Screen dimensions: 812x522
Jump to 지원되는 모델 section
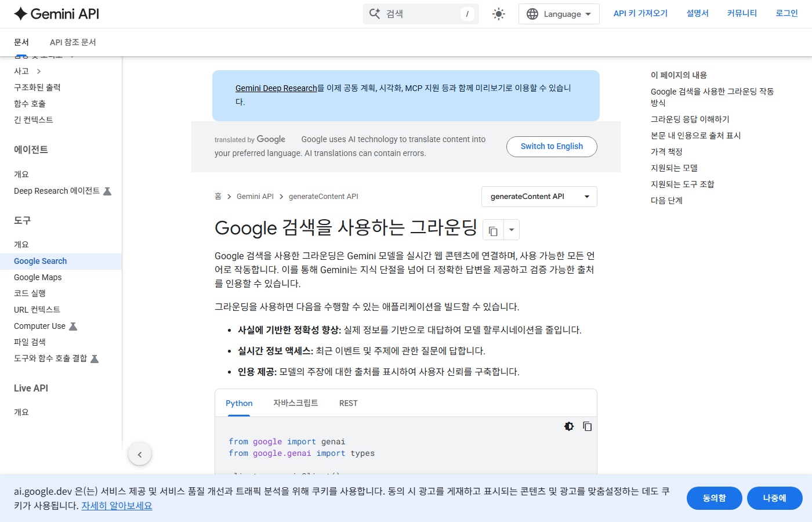(674, 168)
